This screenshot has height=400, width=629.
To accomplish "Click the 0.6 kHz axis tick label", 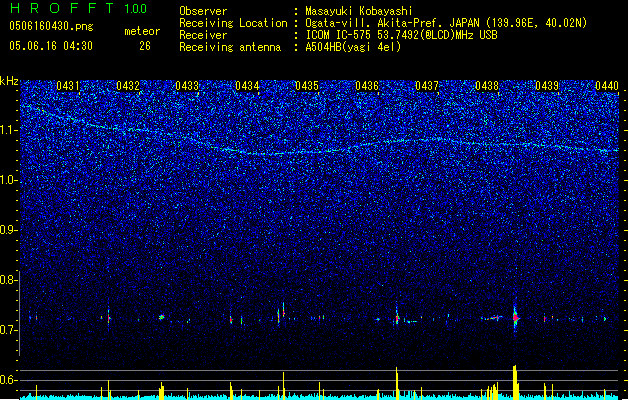I will [9, 380].
